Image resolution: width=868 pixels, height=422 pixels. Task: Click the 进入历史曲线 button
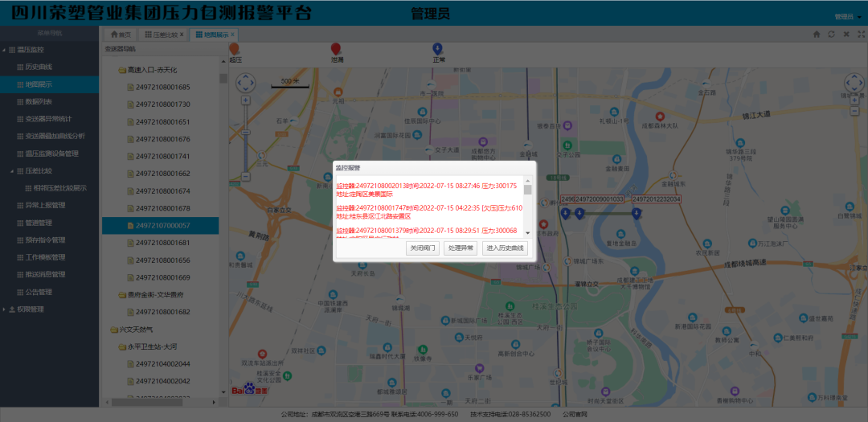click(x=506, y=248)
